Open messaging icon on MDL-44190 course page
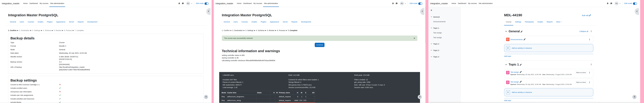Screen dimensions: 644x103 pos(611,4)
